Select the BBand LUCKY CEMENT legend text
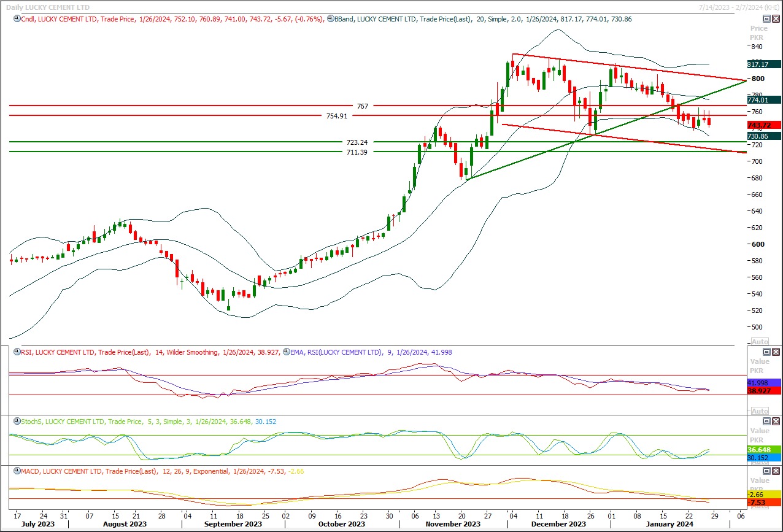The image size is (783, 532). coord(484,19)
